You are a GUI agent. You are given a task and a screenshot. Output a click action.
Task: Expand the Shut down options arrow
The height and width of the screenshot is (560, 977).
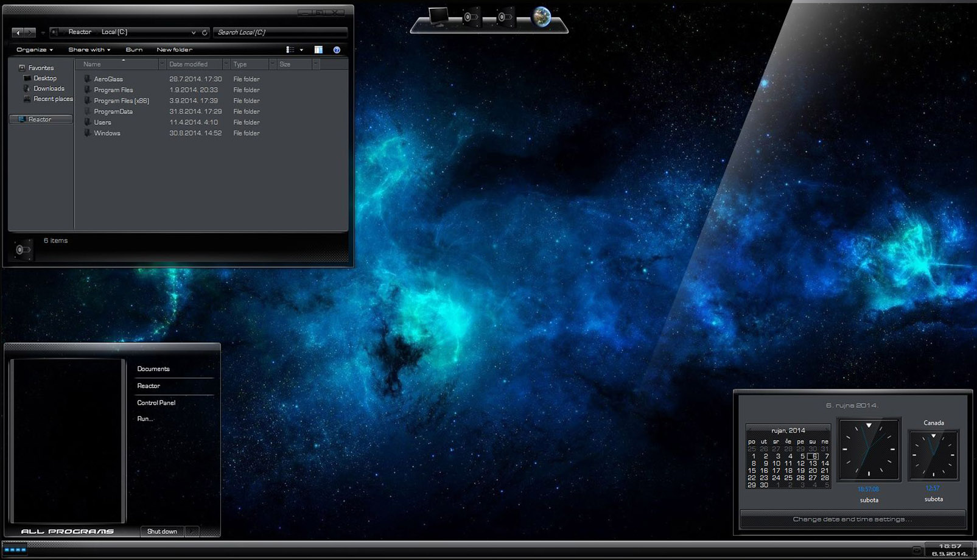pyautogui.click(x=192, y=531)
